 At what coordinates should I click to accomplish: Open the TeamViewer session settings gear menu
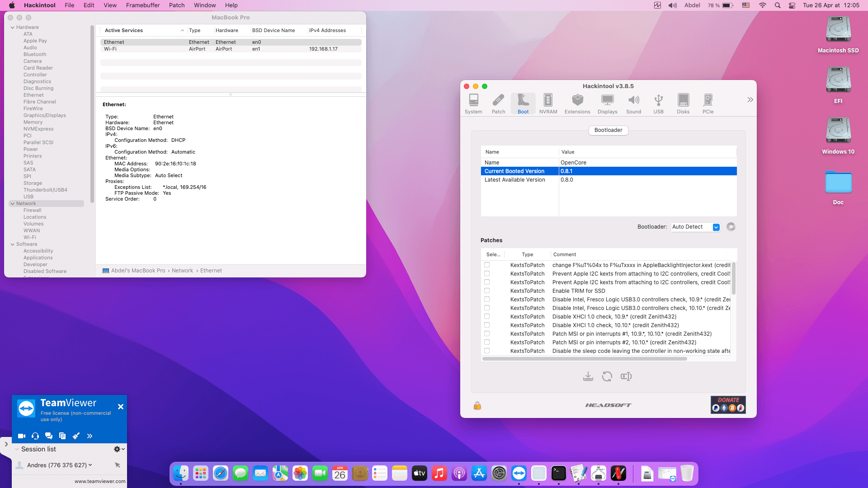(x=119, y=449)
